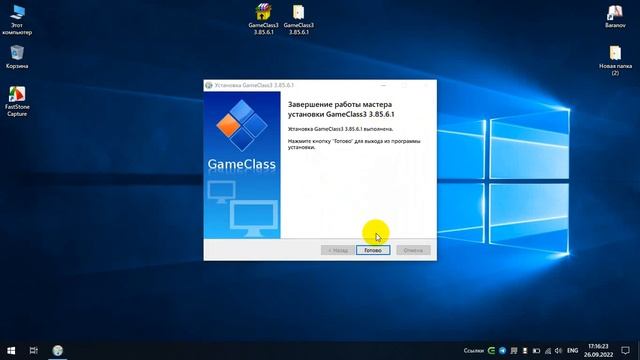
Task: Select the GameClass3 3.85.6.1 folder icon
Action: (299, 19)
